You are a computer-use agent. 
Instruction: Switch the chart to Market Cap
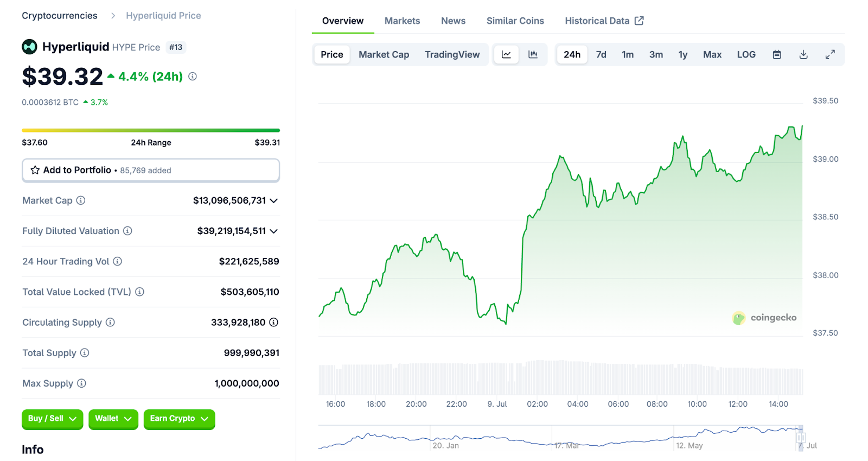[x=384, y=54]
